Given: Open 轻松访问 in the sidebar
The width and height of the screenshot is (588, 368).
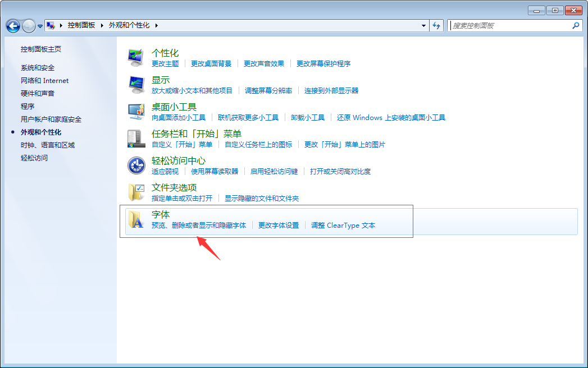Looking at the screenshot, I should (34, 158).
